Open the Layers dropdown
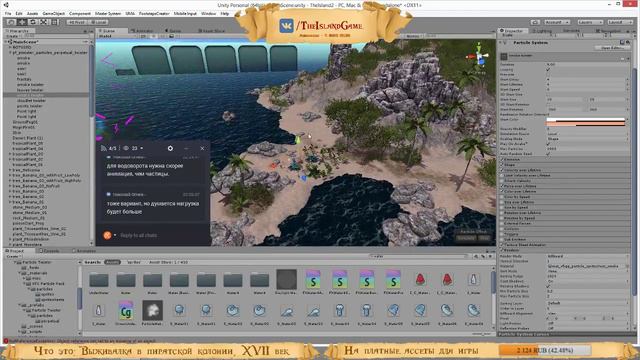The height and width of the screenshot is (360, 640). [590, 22]
